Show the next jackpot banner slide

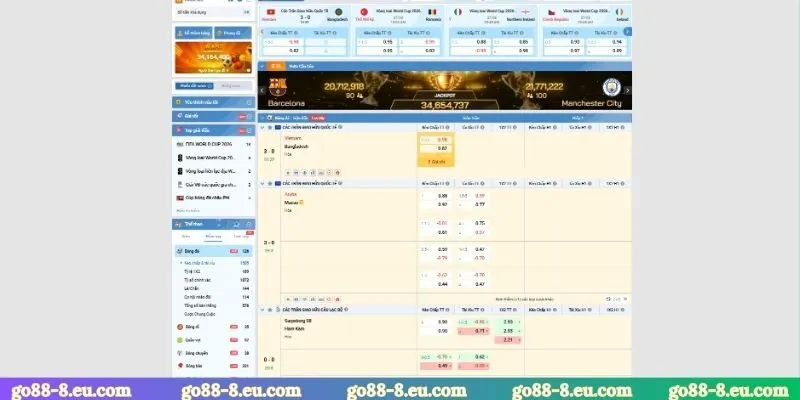pos(628,90)
